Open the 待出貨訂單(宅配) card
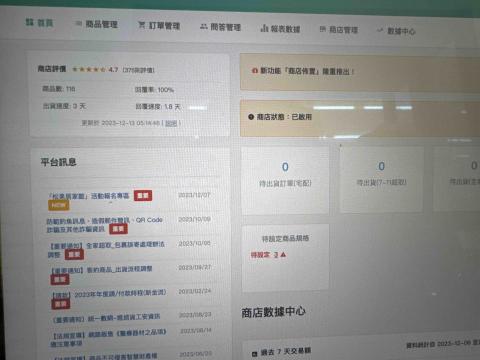Viewport: 480px width, 360px height. coord(285,181)
